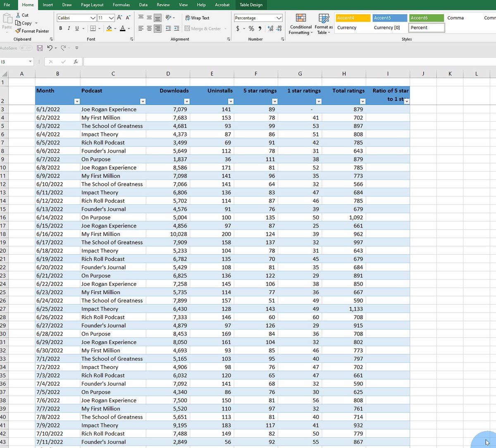Apply Accounting dollar number format

pos(238,29)
